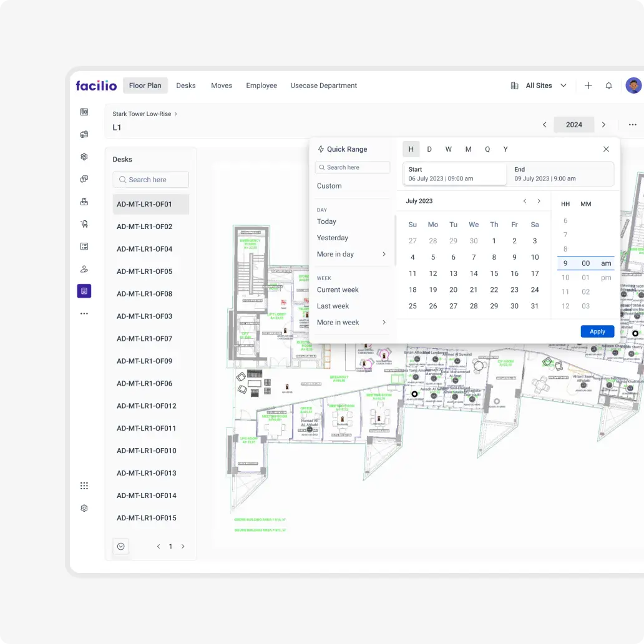Select pm in time picker

coord(606,278)
